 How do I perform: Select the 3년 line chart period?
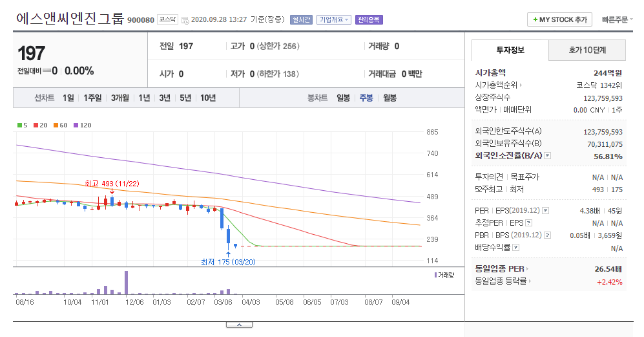pyautogui.click(x=165, y=98)
